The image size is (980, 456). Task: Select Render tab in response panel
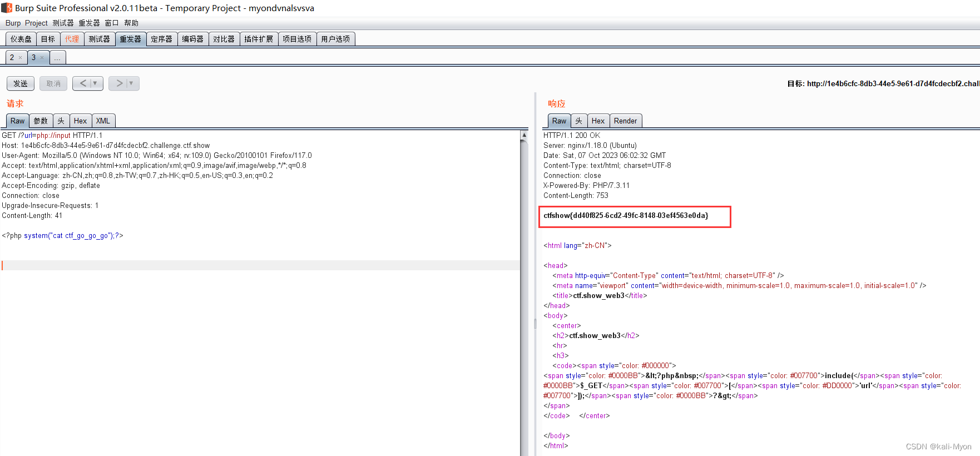[x=625, y=121]
